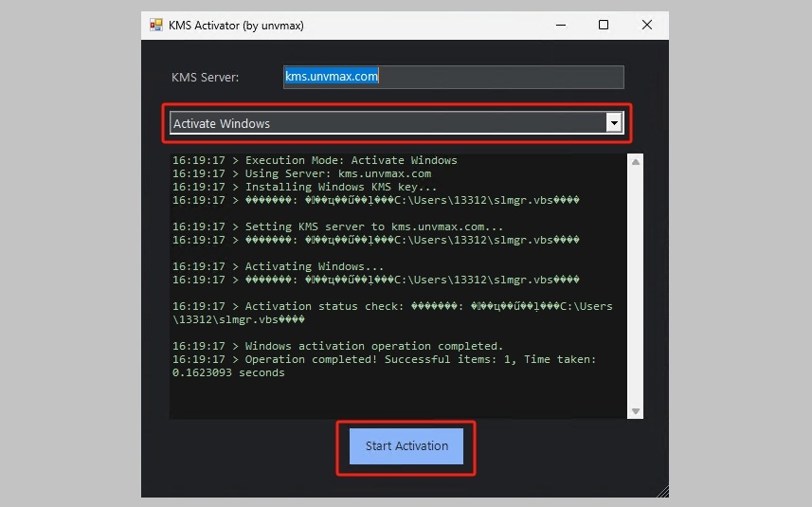Click the Start Activation button
The width and height of the screenshot is (812, 507).
(406, 446)
